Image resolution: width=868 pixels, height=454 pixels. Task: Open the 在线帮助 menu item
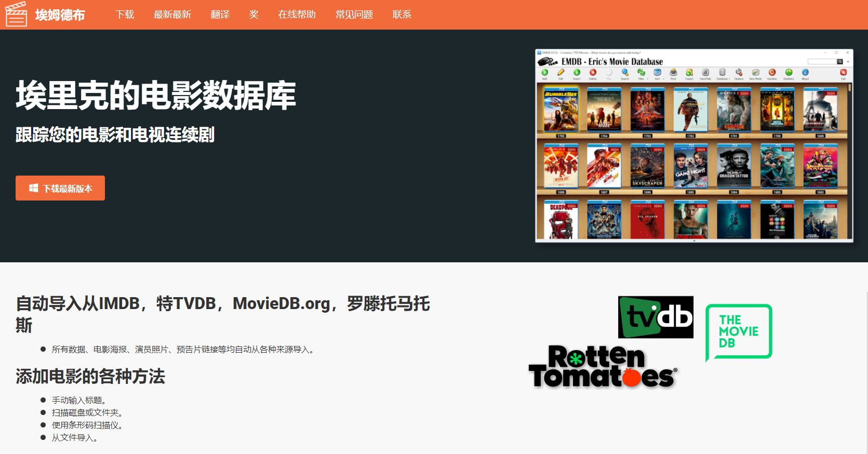coord(297,15)
